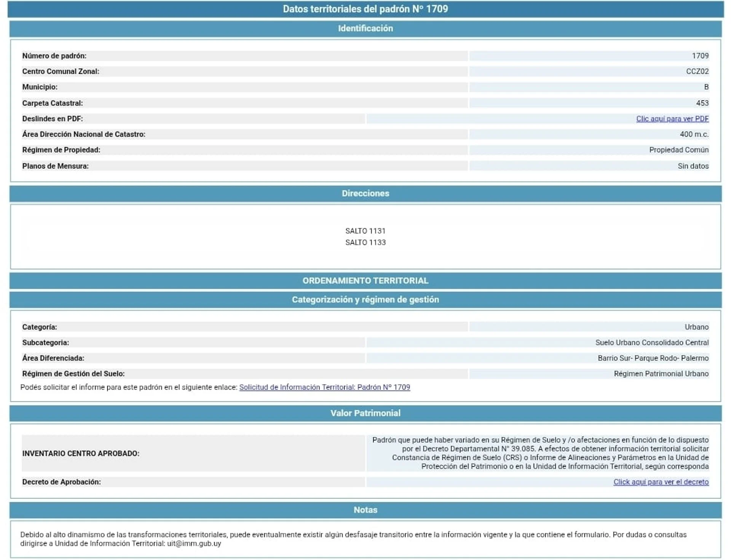Select the Notas section header

(365, 510)
